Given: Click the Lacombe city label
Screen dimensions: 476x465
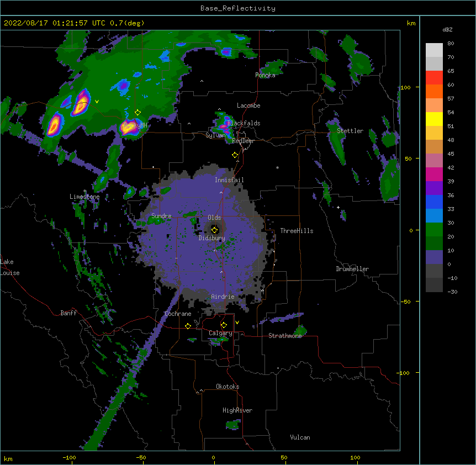Looking at the screenshot, I should 248,105.
